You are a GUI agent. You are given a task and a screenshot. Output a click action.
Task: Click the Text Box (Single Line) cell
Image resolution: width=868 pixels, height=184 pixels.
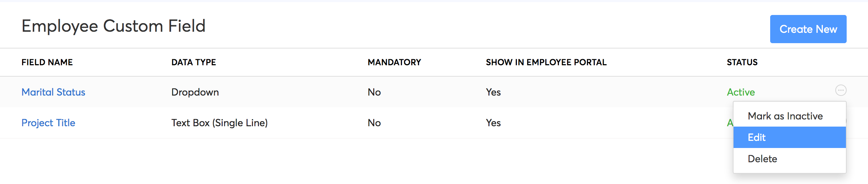(x=219, y=123)
